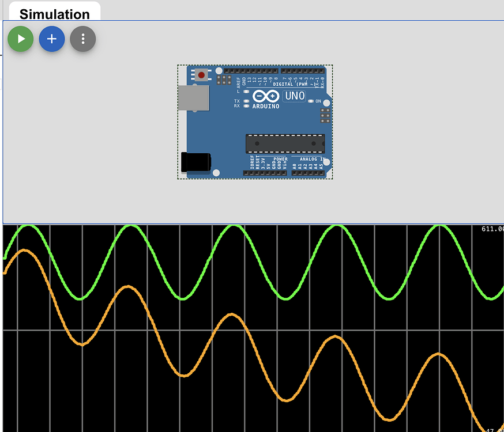The width and height of the screenshot is (504, 432).
Task: Click the ARDUINO infinity logo on the board
Action: point(266,96)
